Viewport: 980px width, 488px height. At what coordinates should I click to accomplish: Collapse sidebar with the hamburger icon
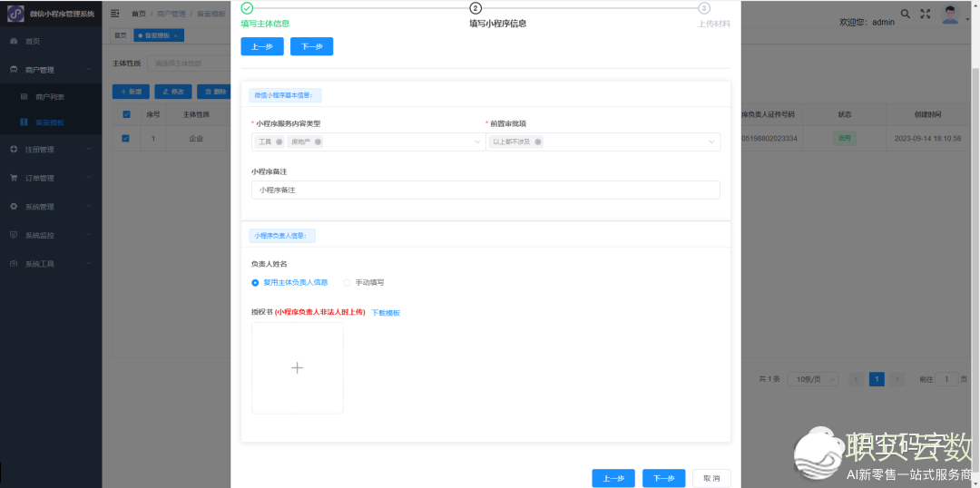coord(115,14)
